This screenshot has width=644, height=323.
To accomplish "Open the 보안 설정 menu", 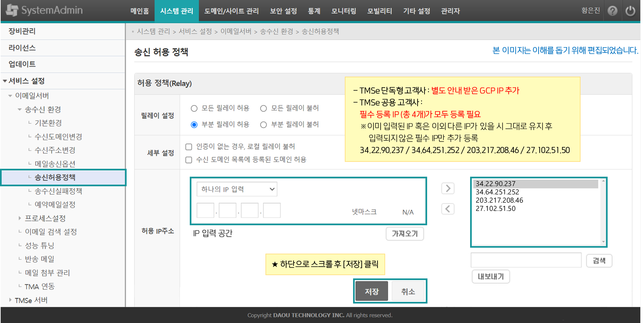I will [283, 11].
